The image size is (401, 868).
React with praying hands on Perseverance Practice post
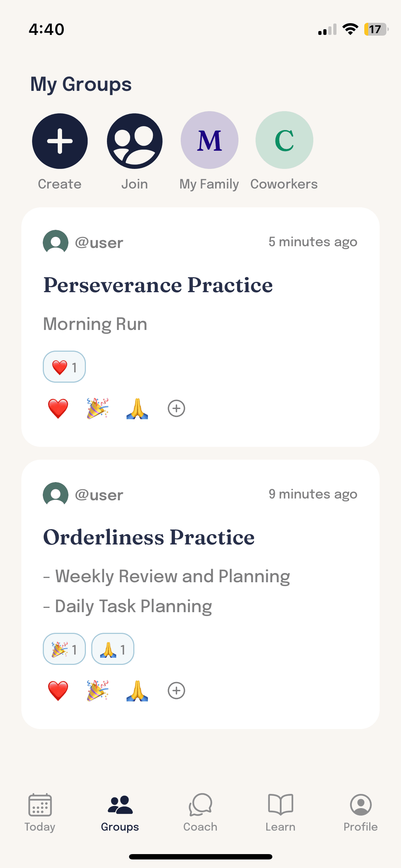137,408
